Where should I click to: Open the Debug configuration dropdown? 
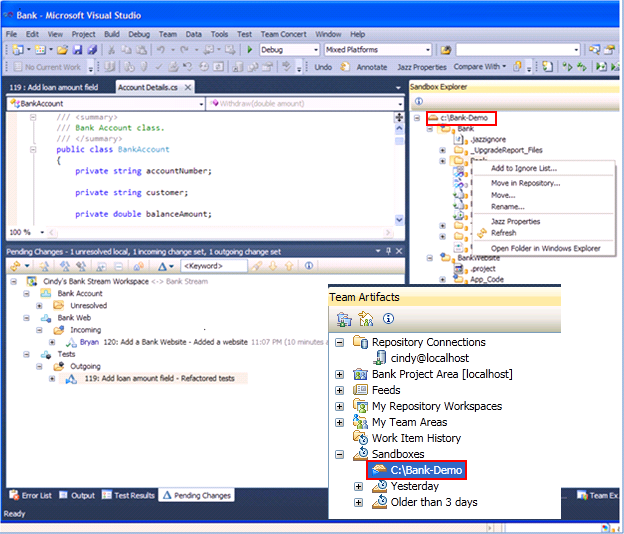click(x=310, y=50)
